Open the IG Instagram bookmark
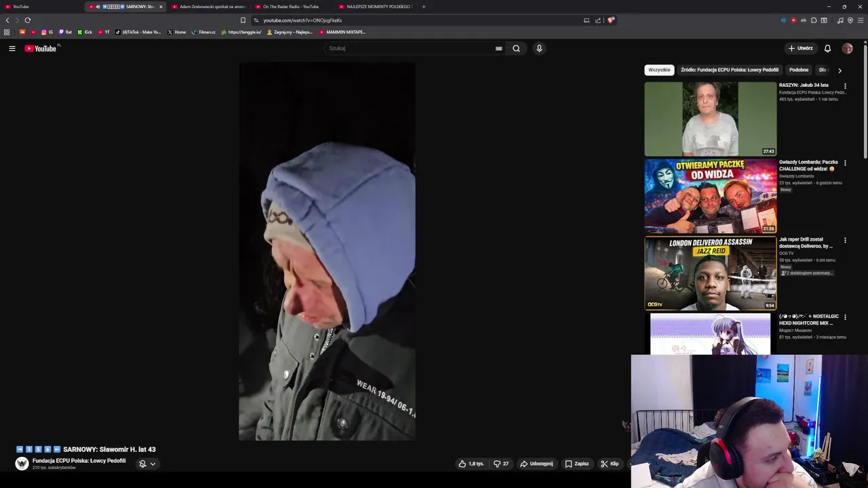Image resolution: width=868 pixels, height=488 pixels. tap(47, 32)
